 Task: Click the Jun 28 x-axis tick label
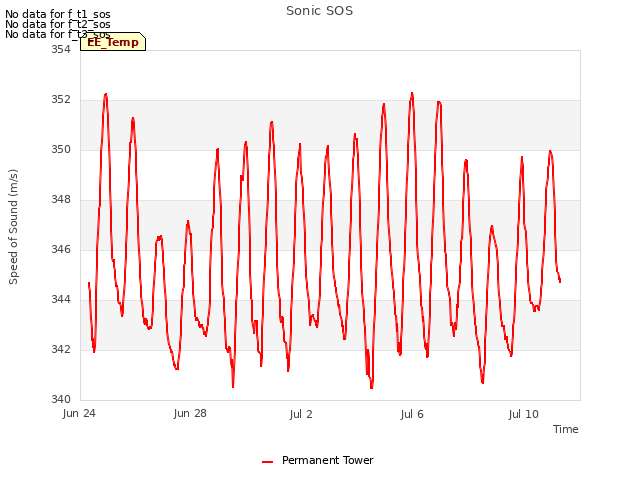190,413
